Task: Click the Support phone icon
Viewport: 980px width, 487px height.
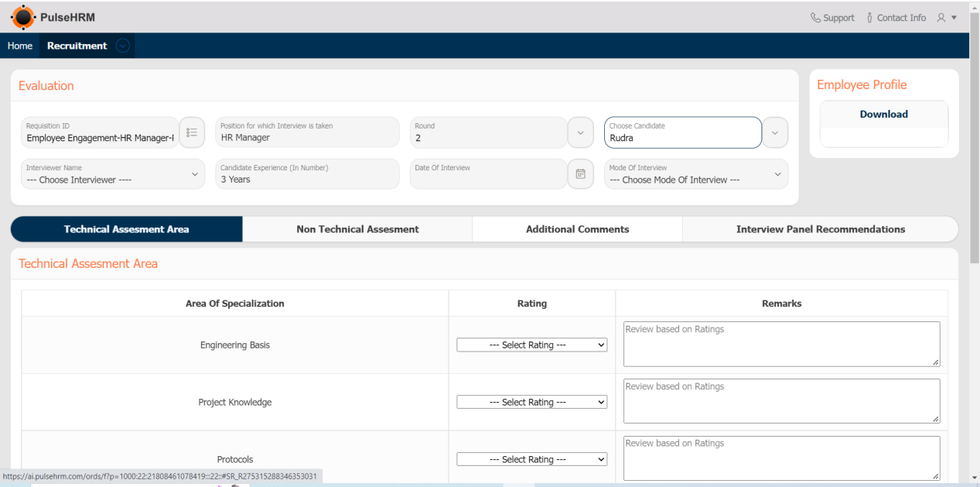Action: point(815,18)
